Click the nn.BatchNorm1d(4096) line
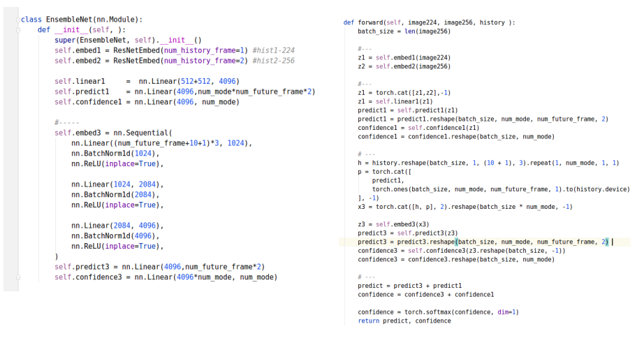 pyautogui.click(x=115, y=236)
